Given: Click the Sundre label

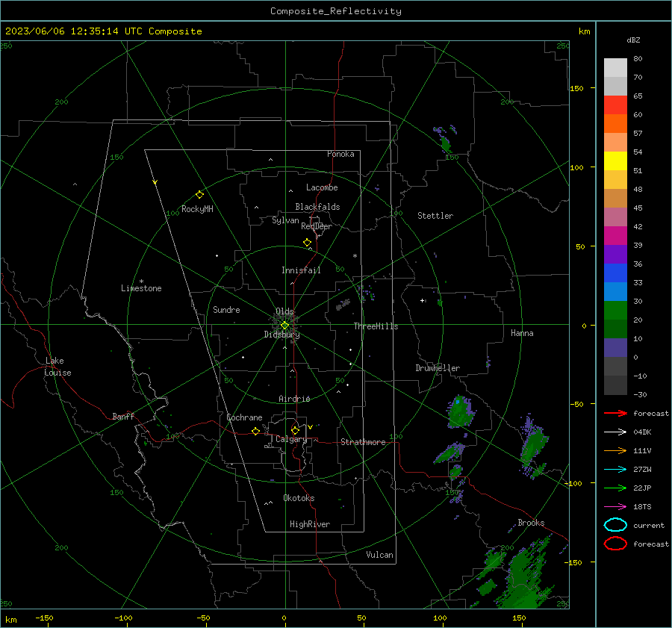Looking at the screenshot, I should (226, 309).
